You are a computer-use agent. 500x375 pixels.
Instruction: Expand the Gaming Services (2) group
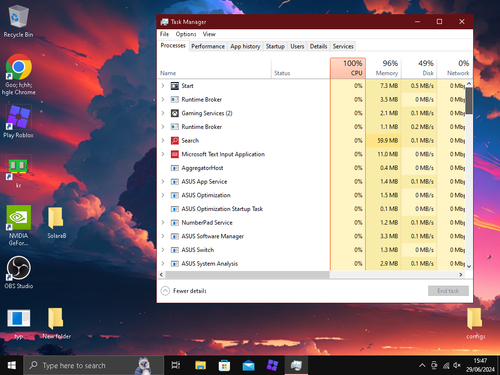[x=163, y=113]
